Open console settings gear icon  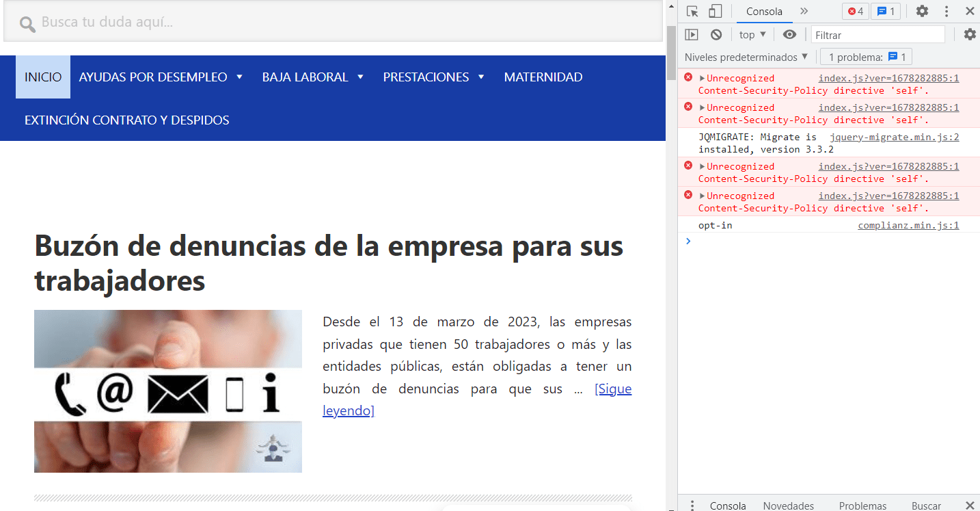(x=970, y=34)
